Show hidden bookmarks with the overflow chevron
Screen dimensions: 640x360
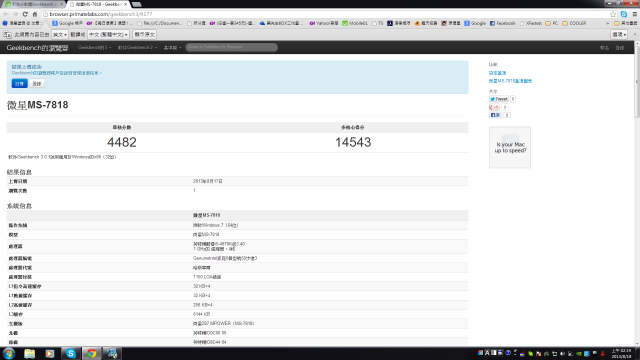point(607,23)
